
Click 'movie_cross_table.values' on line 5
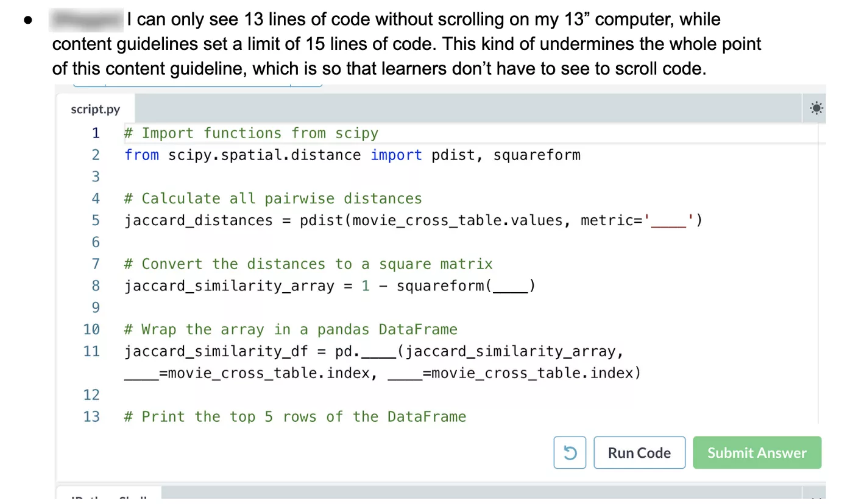click(458, 220)
